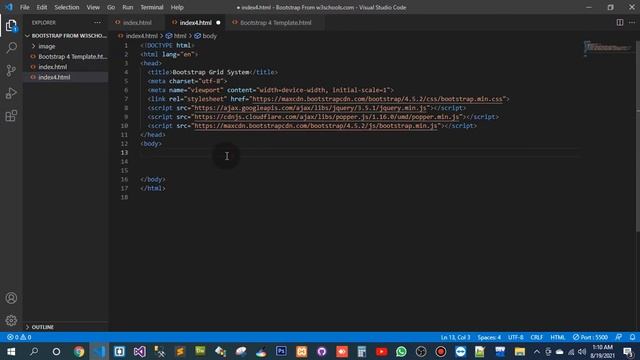This screenshot has width=640, height=360.
Task: Open editor More Actions ellipsis
Action: click(x=632, y=22)
